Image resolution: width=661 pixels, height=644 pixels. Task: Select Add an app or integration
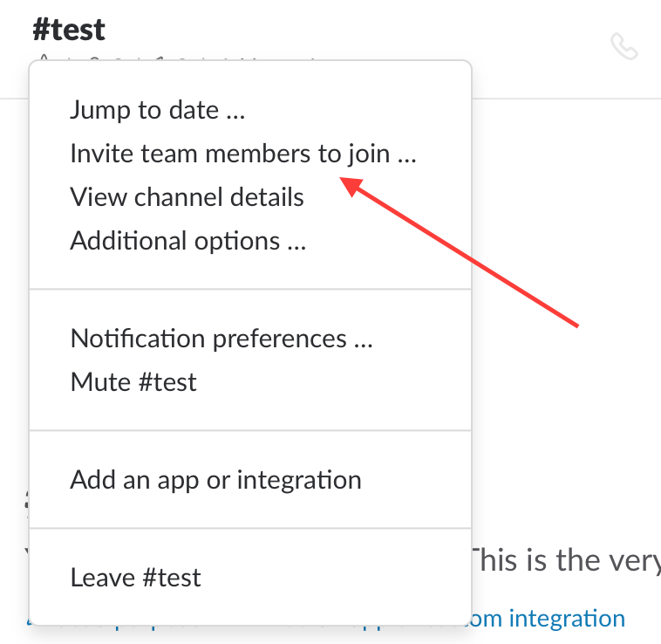tap(215, 480)
